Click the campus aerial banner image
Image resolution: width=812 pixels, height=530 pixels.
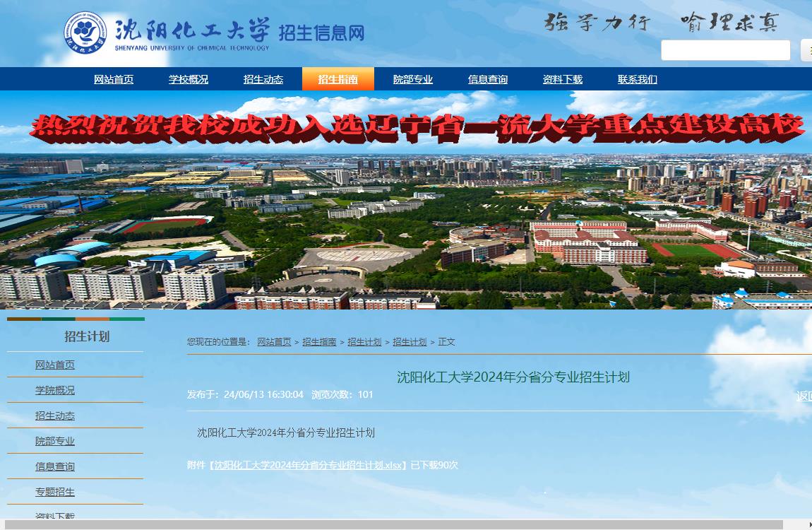(406, 200)
